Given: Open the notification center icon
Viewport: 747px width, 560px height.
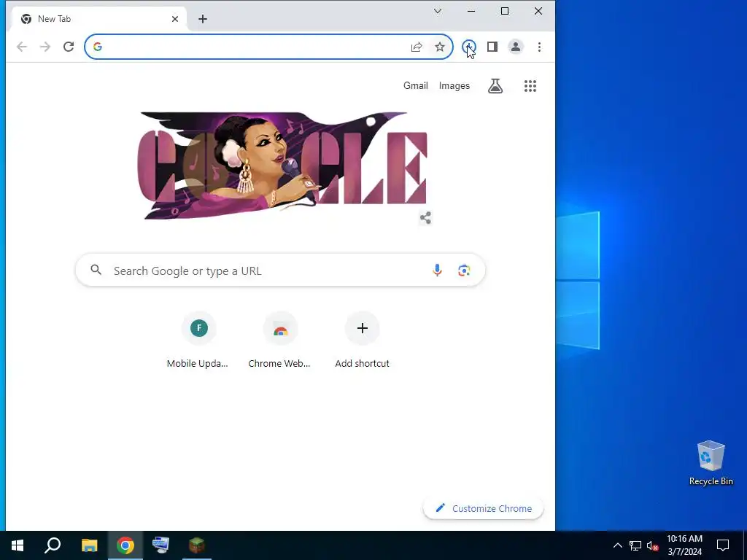Looking at the screenshot, I should point(723,545).
